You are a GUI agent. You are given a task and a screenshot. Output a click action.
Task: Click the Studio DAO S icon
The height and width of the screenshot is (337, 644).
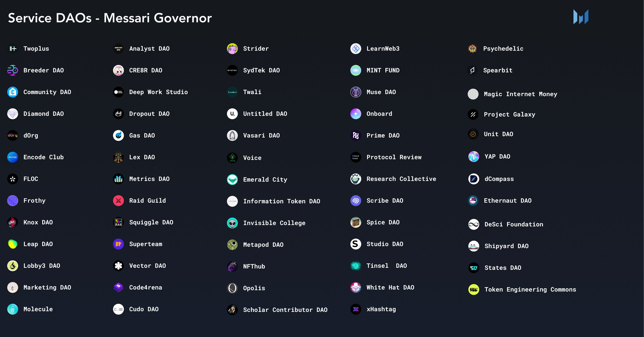tap(356, 244)
